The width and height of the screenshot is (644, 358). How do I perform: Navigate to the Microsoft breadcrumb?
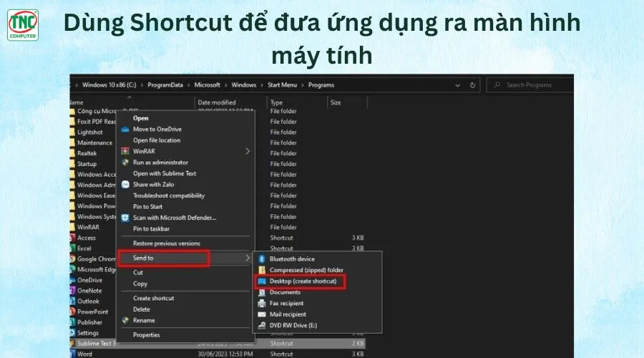coord(207,85)
